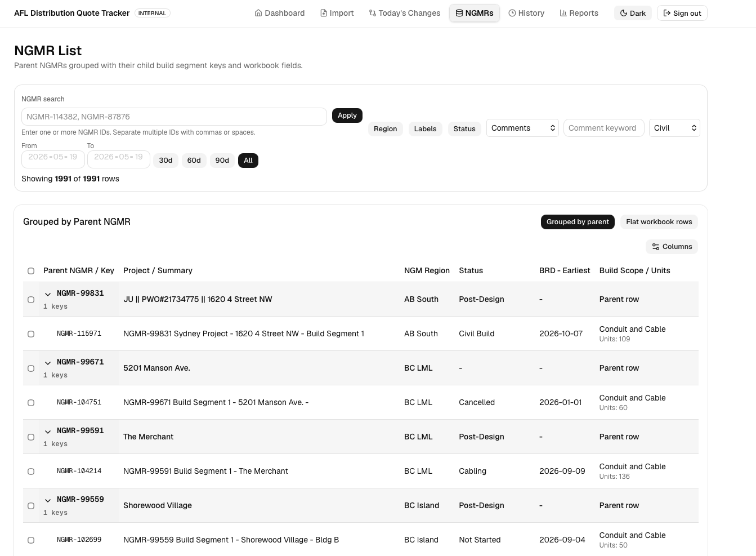Image resolution: width=756 pixels, height=556 pixels.
Task: Open the Columns settings
Action: pyautogui.click(x=672, y=247)
